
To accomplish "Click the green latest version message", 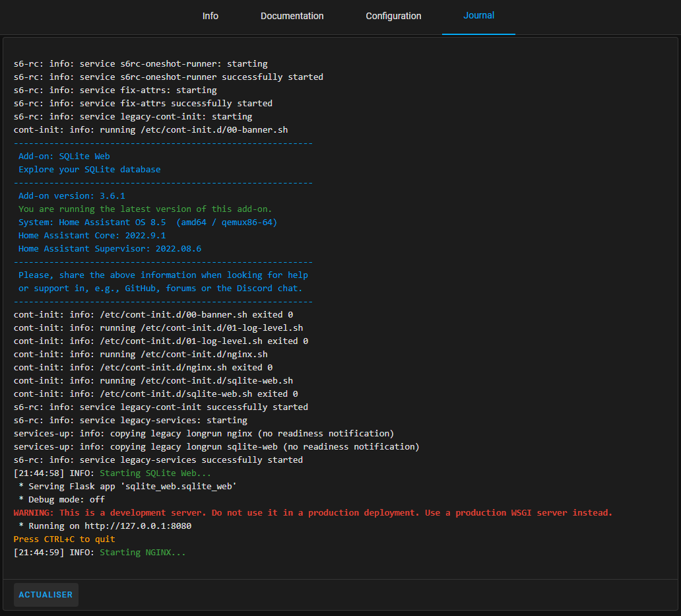I will point(145,209).
